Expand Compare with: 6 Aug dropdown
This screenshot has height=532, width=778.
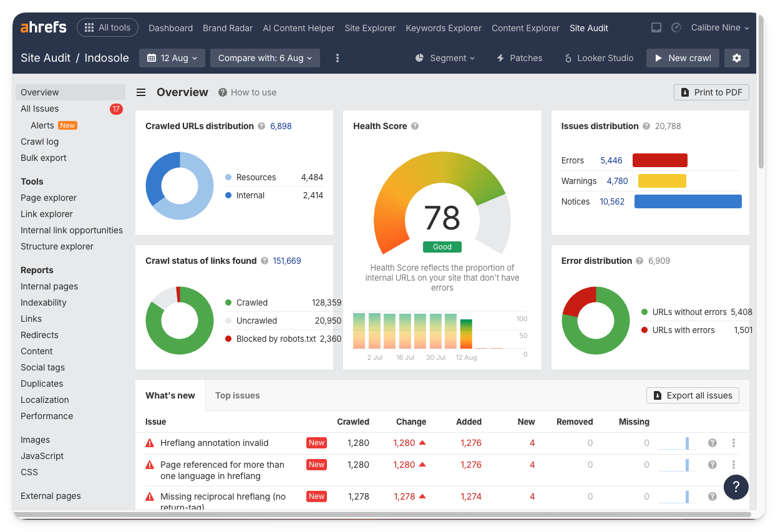265,58
